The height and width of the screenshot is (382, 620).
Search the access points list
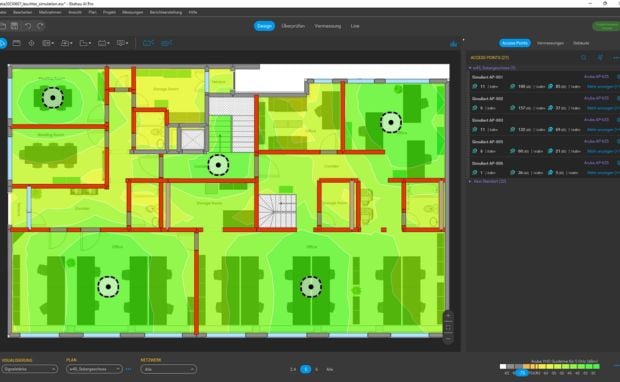click(x=584, y=58)
